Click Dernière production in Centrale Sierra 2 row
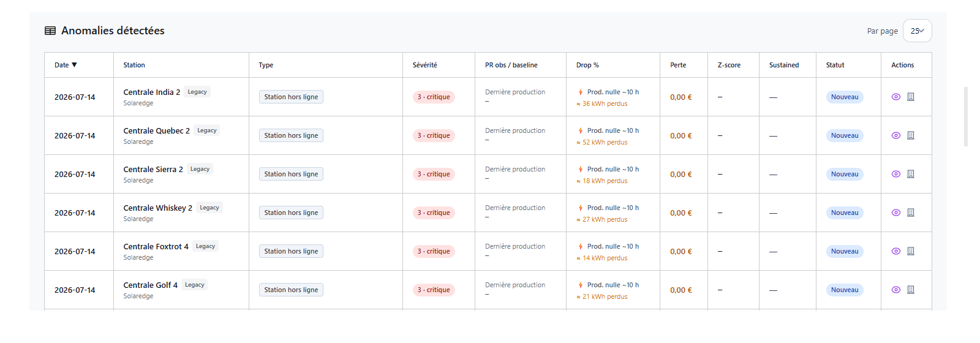This screenshot has width=980, height=343. 515,169
